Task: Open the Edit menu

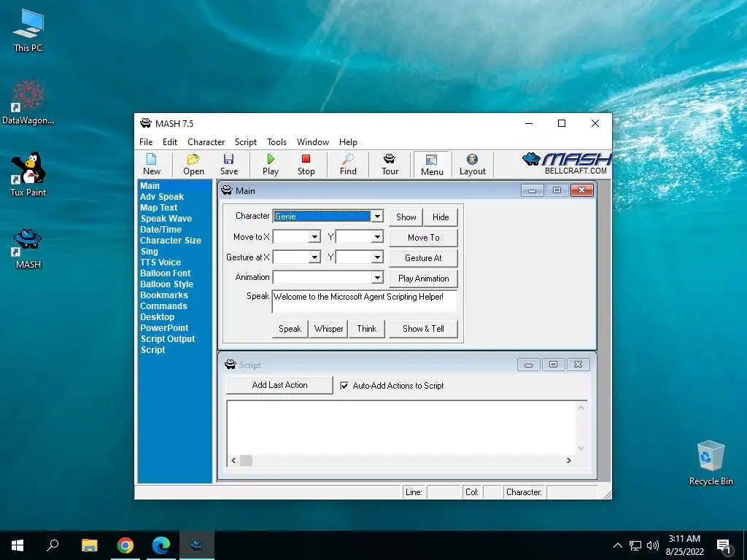Action: tap(169, 142)
